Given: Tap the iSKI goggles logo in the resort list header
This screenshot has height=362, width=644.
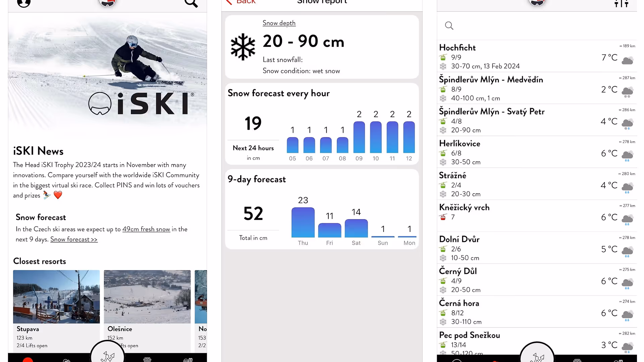Looking at the screenshot, I should (x=537, y=3).
